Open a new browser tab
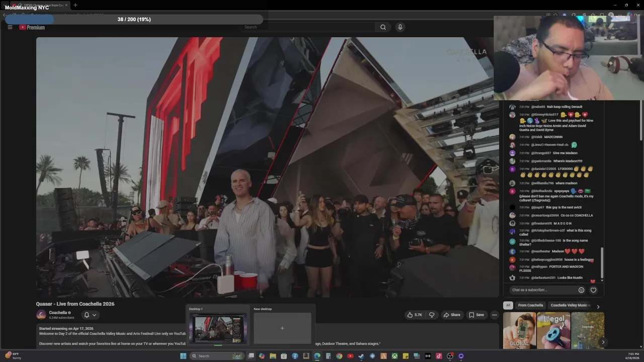Viewport: 644px width, 362px height. [x=75, y=5]
